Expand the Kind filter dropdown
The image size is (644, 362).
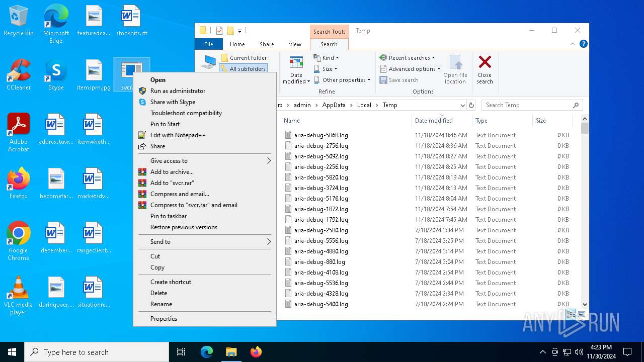326,58
